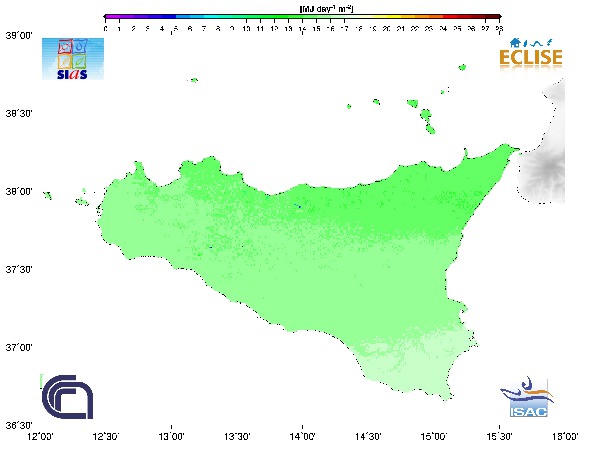Click the colorbar unit label MJ day m
This screenshot has height=450, width=600.
coord(326,9)
